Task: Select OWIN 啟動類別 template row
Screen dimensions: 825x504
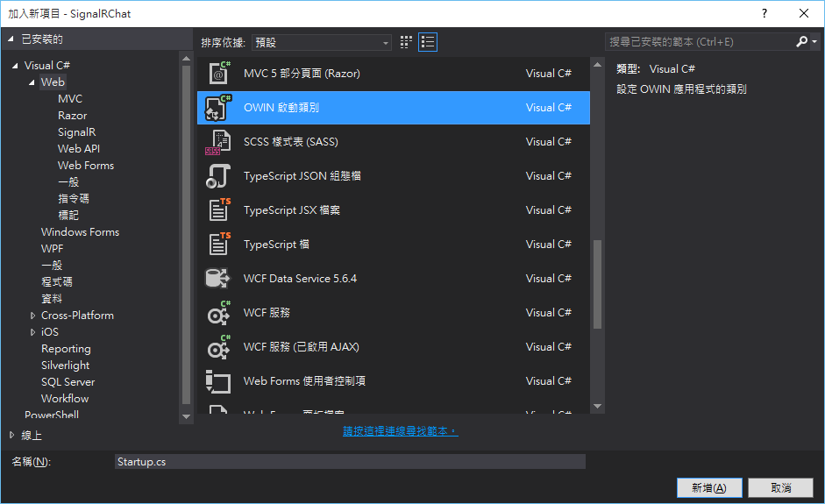Action: [x=394, y=107]
